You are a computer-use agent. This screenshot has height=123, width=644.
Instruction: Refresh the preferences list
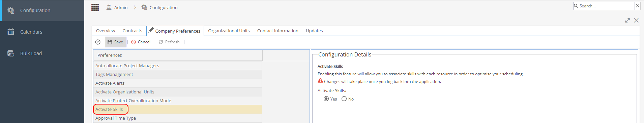(x=169, y=42)
